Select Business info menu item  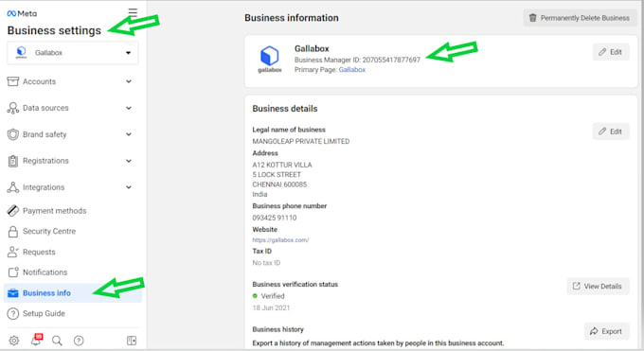pos(73,293)
